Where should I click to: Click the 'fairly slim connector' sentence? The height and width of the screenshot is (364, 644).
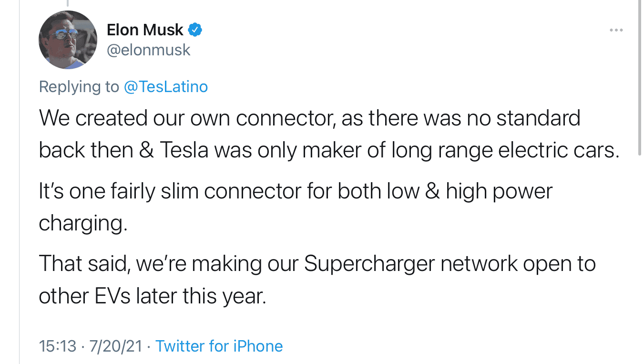pyautogui.click(x=296, y=191)
